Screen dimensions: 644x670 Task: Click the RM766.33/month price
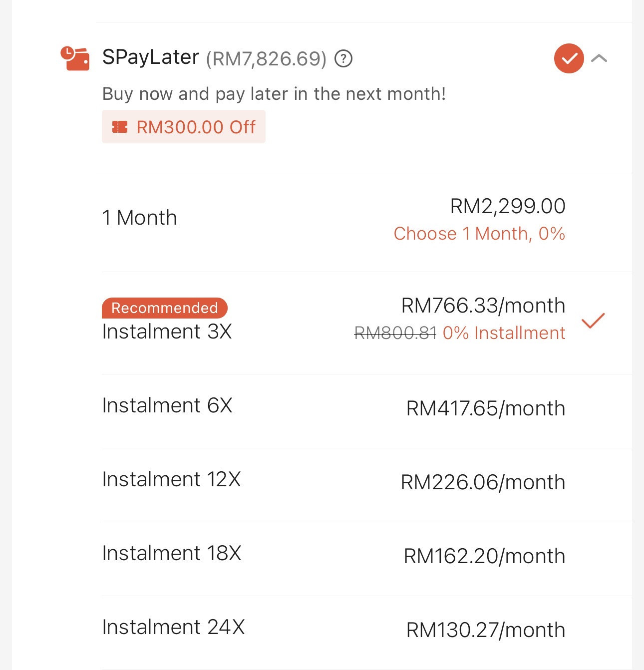pos(483,306)
